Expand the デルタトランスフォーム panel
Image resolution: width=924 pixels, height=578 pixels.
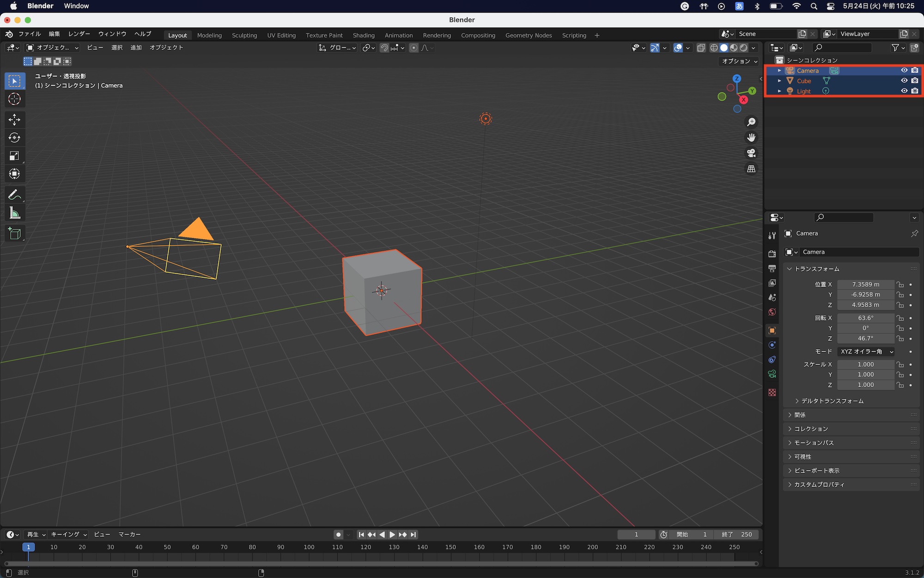[x=832, y=401]
